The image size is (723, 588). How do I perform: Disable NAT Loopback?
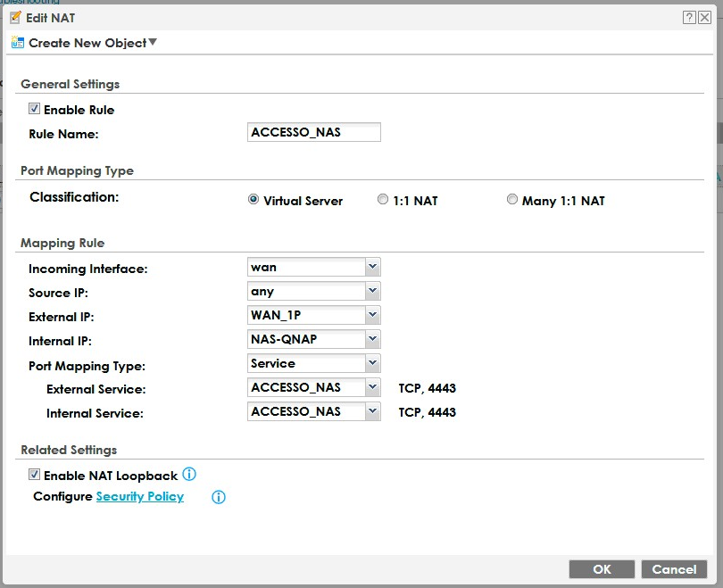33,475
